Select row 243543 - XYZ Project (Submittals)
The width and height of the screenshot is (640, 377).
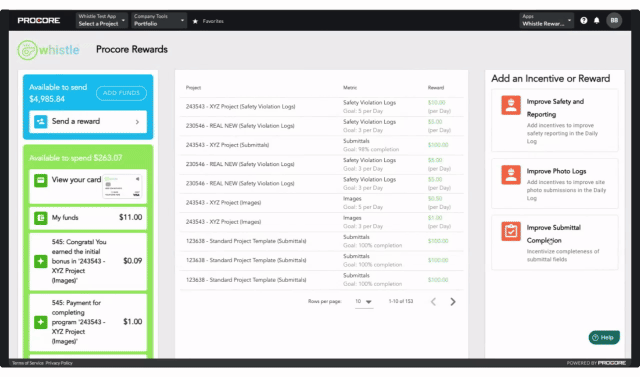(x=322, y=145)
